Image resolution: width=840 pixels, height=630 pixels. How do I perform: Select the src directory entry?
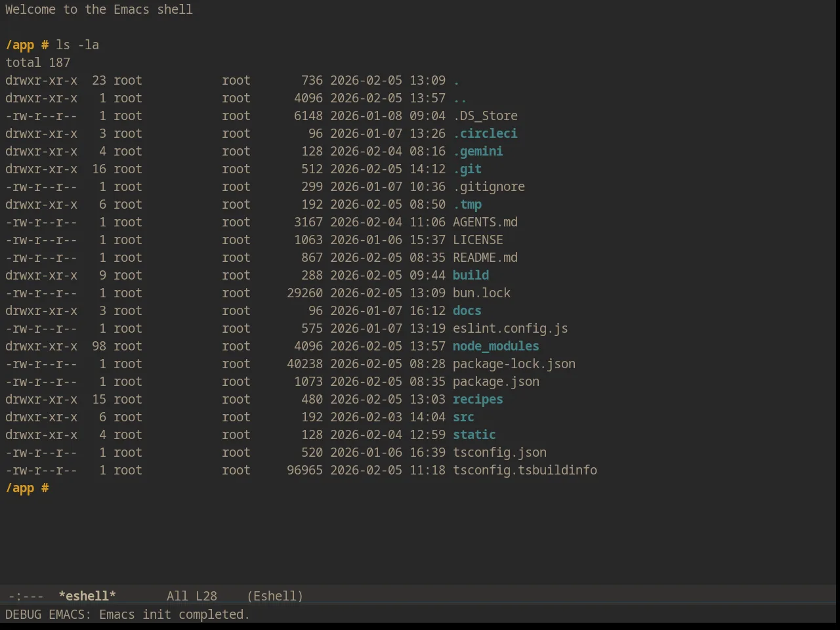pyautogui.click(x=463, y=417)
